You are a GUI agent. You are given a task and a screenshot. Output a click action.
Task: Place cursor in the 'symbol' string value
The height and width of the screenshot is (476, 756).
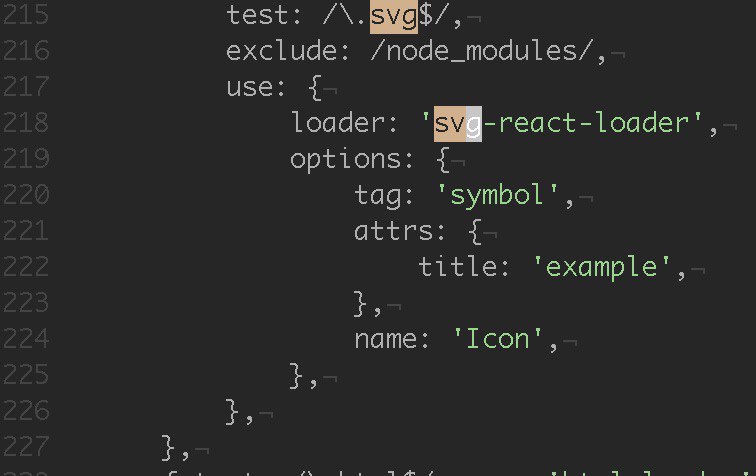coord(498,195)
